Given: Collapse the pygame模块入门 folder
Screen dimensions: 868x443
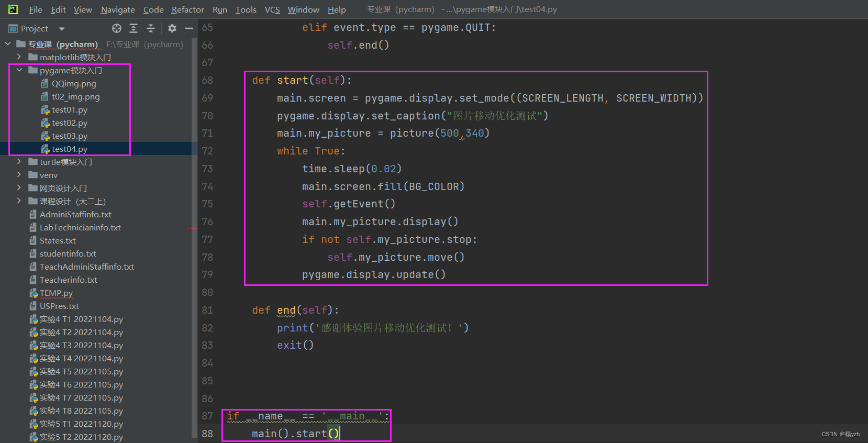Looking at the screenshot, I should click(19, 70).
